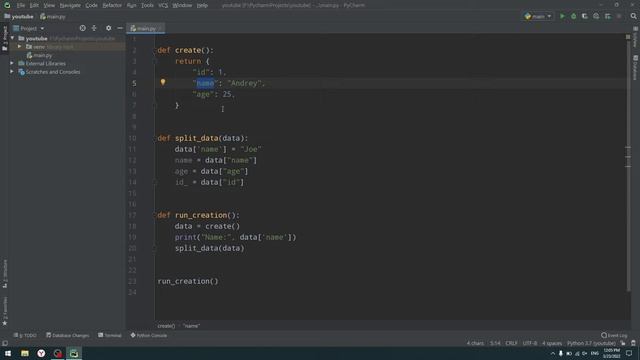Open the File menu
This screenshot has height=360, width=640.
[21, 5]
